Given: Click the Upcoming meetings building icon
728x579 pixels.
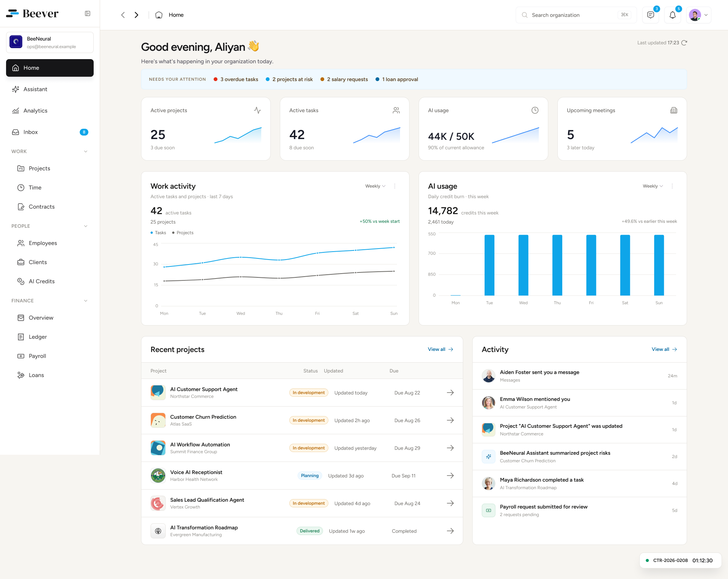Looking at the screenshot, I should [674, 110].
